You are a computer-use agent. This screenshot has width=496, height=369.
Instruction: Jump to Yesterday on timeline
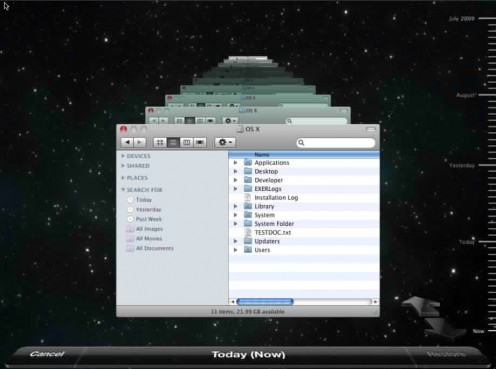pyautogui.click(x=462, y=165)
